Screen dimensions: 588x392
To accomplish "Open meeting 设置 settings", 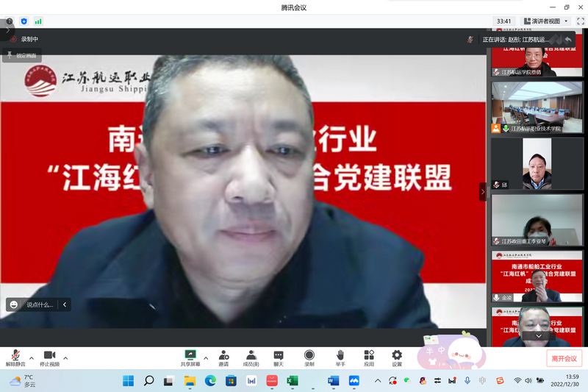I will coord(397,358).
